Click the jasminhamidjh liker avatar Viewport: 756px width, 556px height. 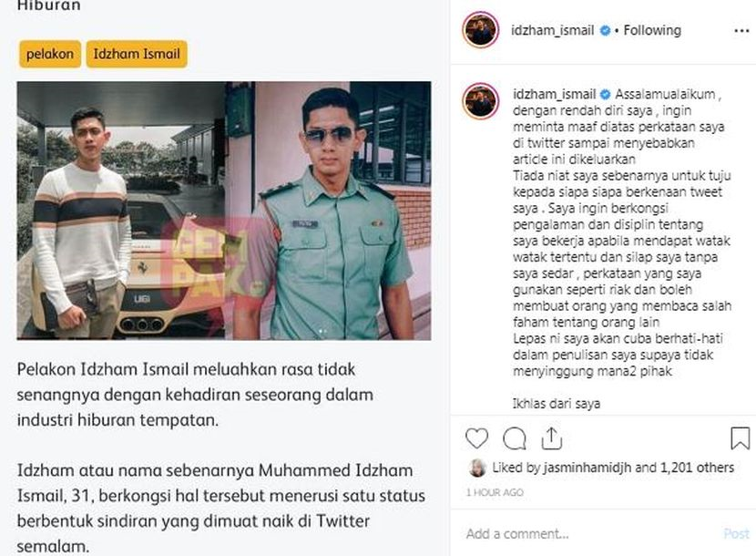click(477, 468)
